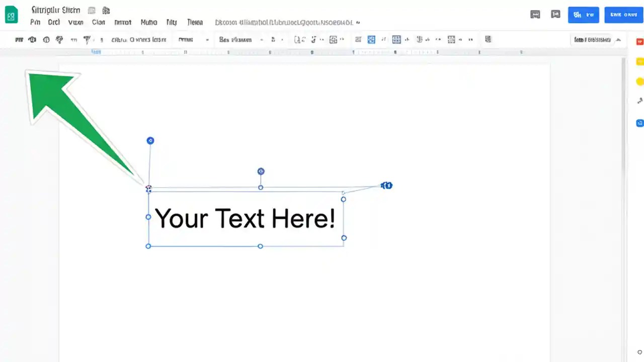Image resolution: width=644 pixels, height=362 pixels.
Task: Open the View menu
Action: [75, 22]
